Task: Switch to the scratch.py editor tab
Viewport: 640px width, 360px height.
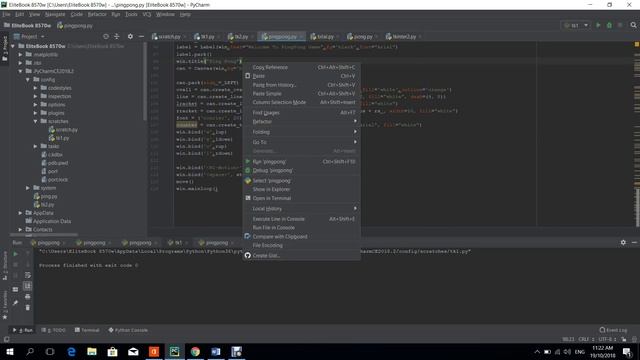Action: pos(169,36)
